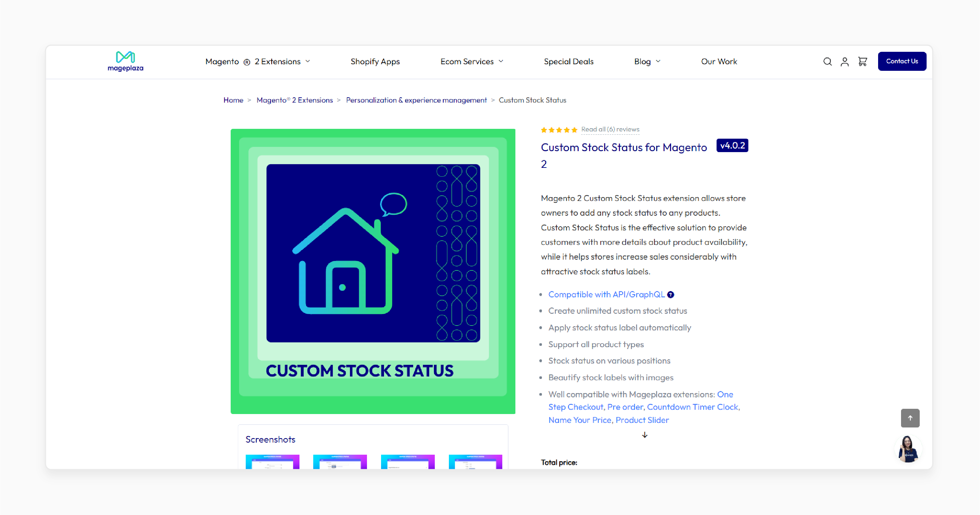The image size is (980, 515).
Task: Click 'Stock status on various positions' text
Action: 609,361
